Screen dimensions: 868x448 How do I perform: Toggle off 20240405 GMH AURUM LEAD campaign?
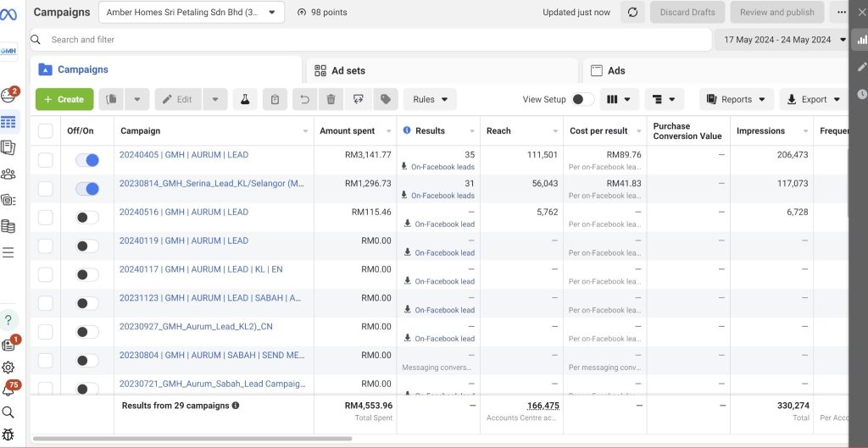86,160
